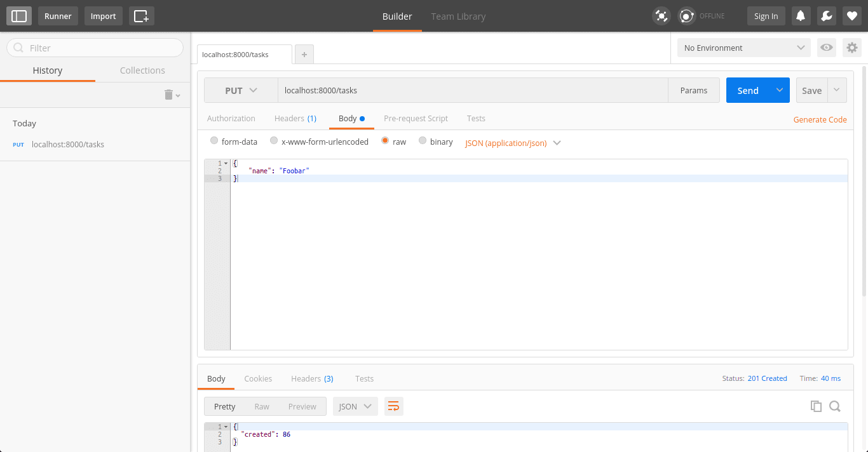Switch to the Team Library tab

coord(458,17)
